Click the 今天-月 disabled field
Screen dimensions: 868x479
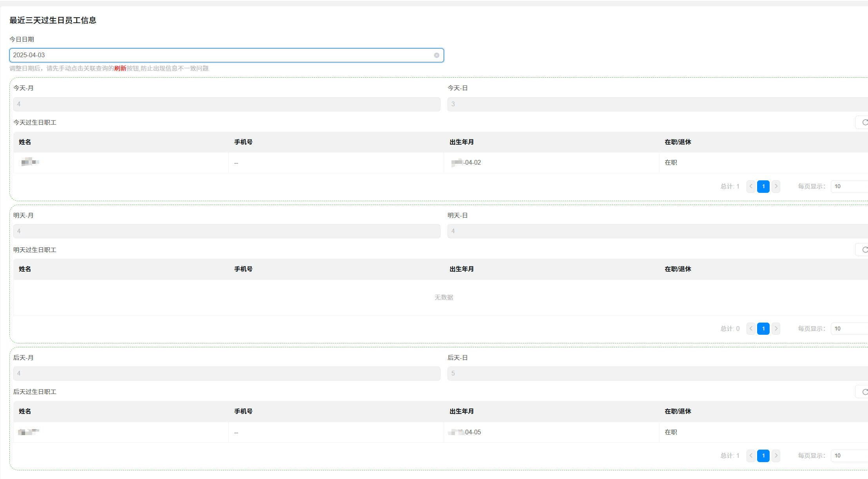tap(227, 104)
